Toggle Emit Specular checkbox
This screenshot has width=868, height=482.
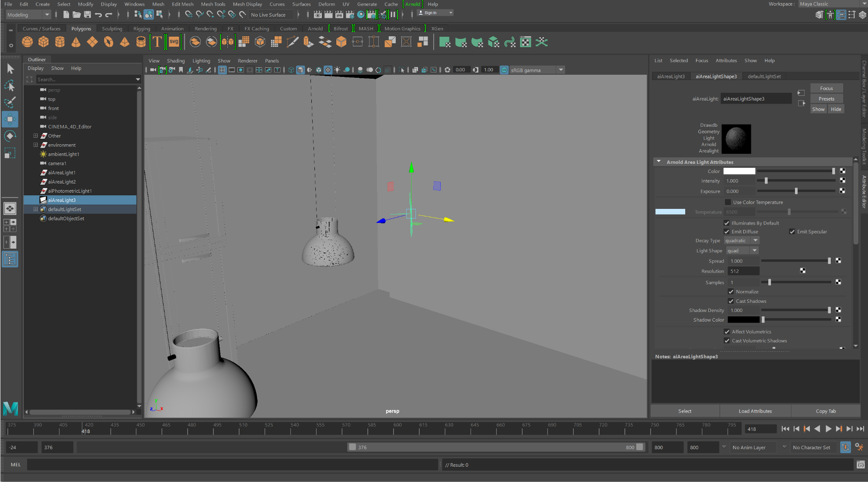pos(792,232)
